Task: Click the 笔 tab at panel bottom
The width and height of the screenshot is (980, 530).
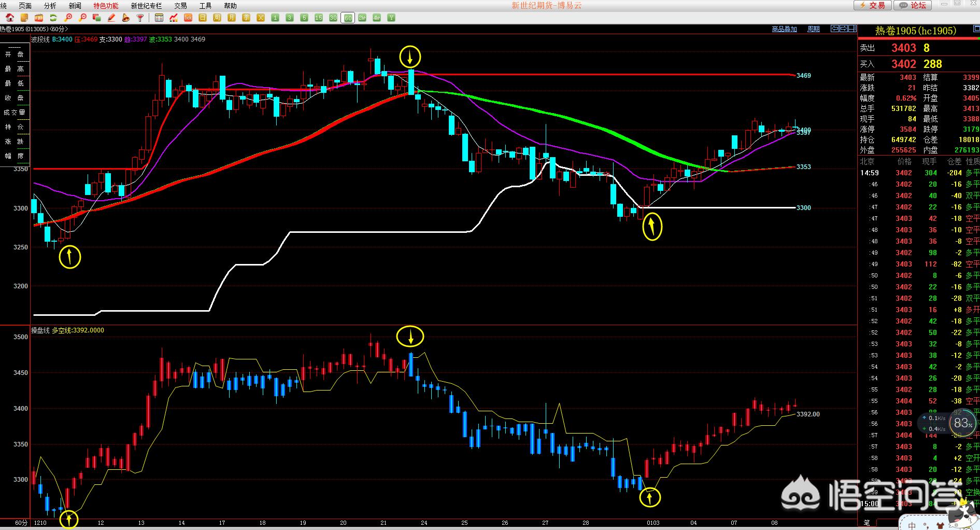Action: point(867,523)
